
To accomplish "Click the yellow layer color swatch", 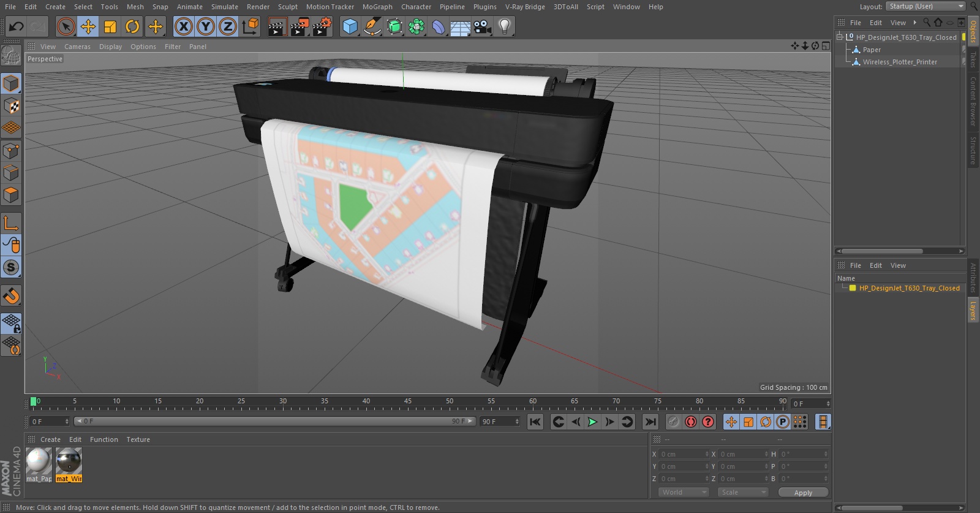I will coord(852,288).
